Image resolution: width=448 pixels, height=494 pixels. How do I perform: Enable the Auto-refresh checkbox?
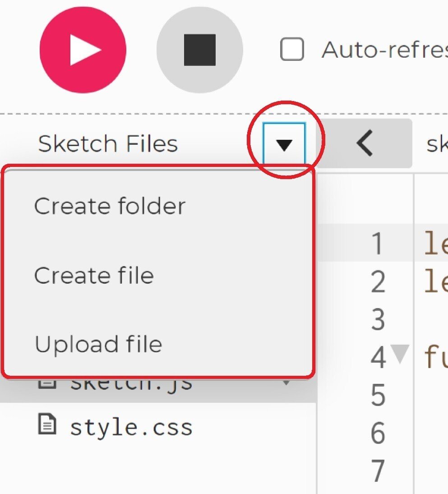point(292,49)
